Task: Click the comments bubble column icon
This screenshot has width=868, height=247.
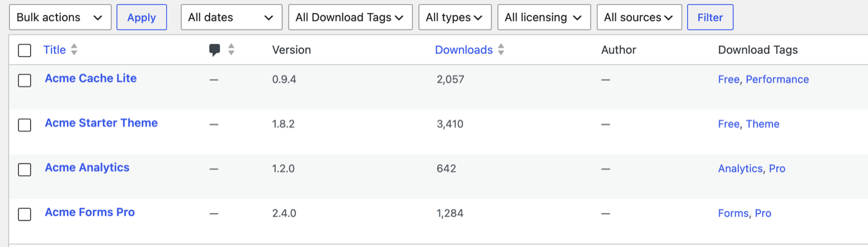Action: pos(215,50)
